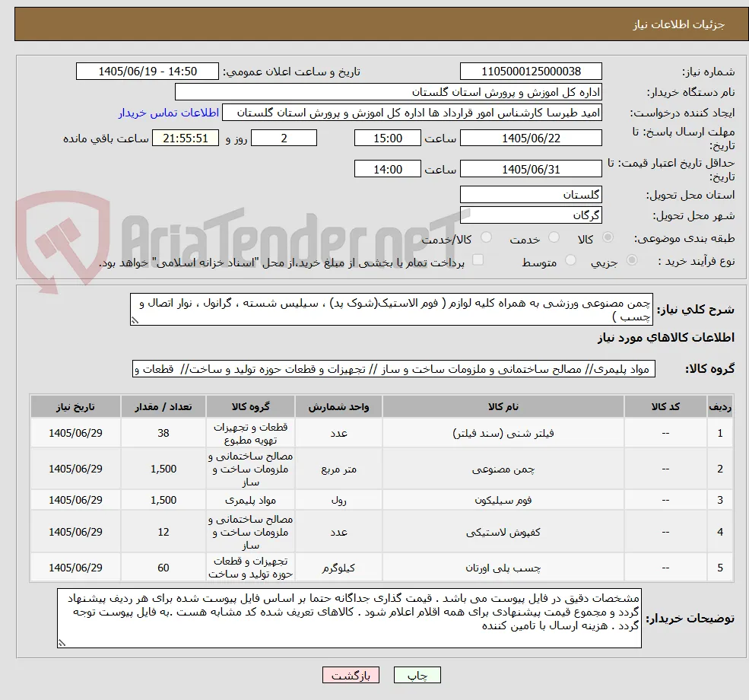Select the جزیی purchase type radio
Screen dimensions: 749x700
pyautogui.click(x=631, y=260)
